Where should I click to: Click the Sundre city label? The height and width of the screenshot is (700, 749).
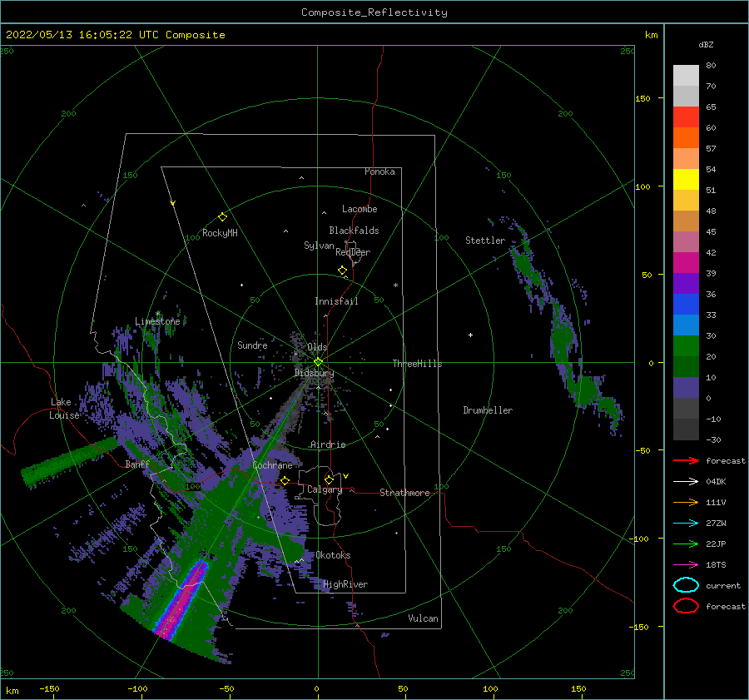coord(253,345)
